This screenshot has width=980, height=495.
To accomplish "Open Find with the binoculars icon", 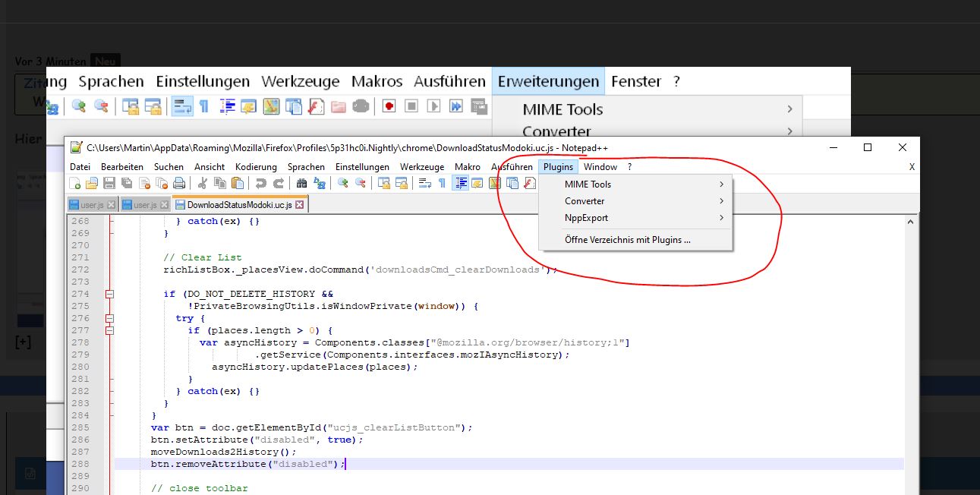I will click(301, 183).
